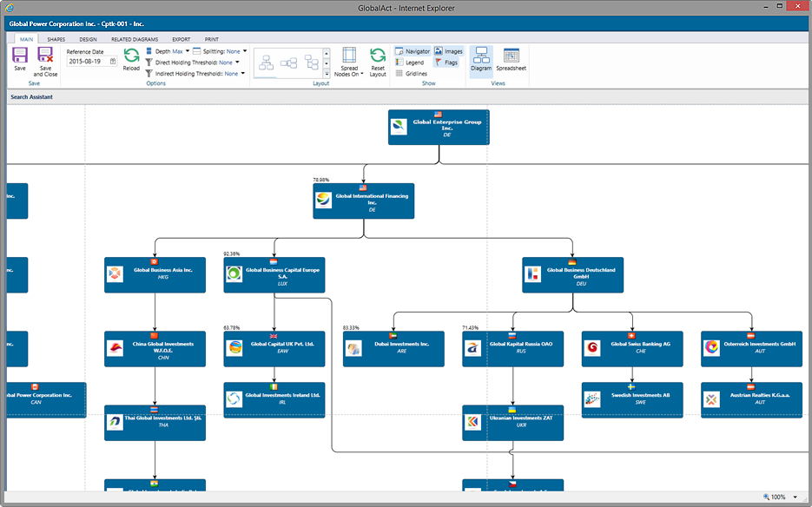Image resolution: width=812 pixels, height=507 pixels.
Task: Click the 83.33% ownership label
Action: click(351, 328)
